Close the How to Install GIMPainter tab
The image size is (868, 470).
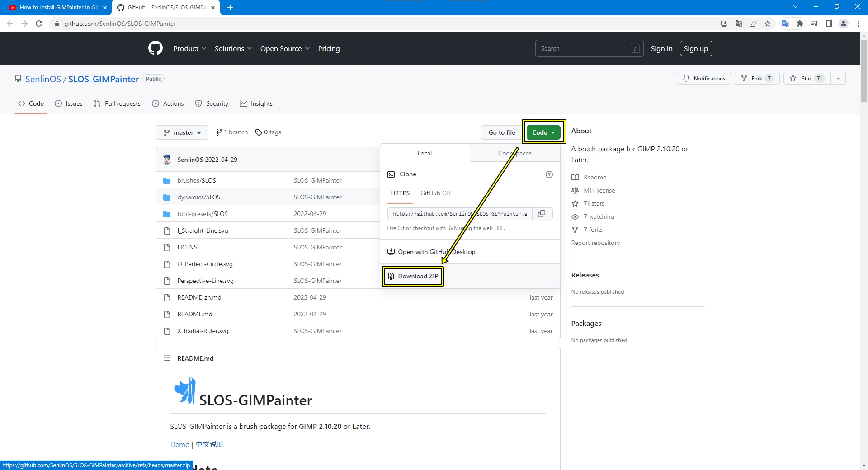(x=105, y=8)
